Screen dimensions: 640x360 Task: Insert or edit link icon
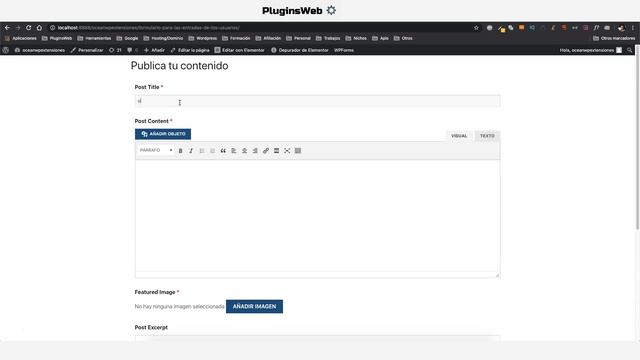point(266,151)
